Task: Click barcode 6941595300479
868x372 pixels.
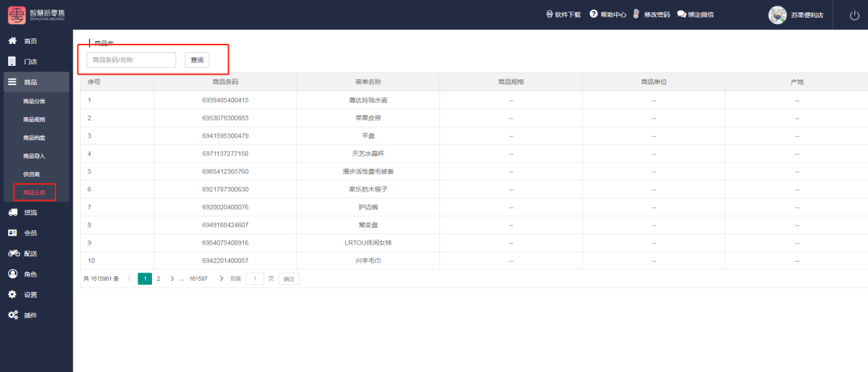Action: click(x=225, y=136)
